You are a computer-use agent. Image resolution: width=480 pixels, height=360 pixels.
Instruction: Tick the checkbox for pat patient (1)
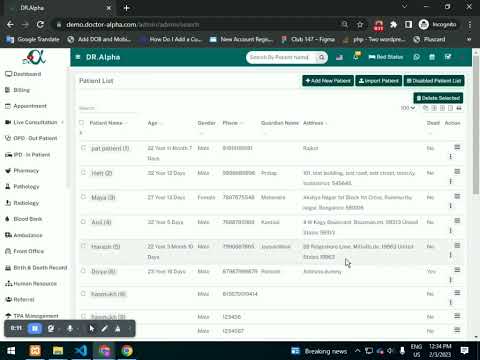(83, 148)
